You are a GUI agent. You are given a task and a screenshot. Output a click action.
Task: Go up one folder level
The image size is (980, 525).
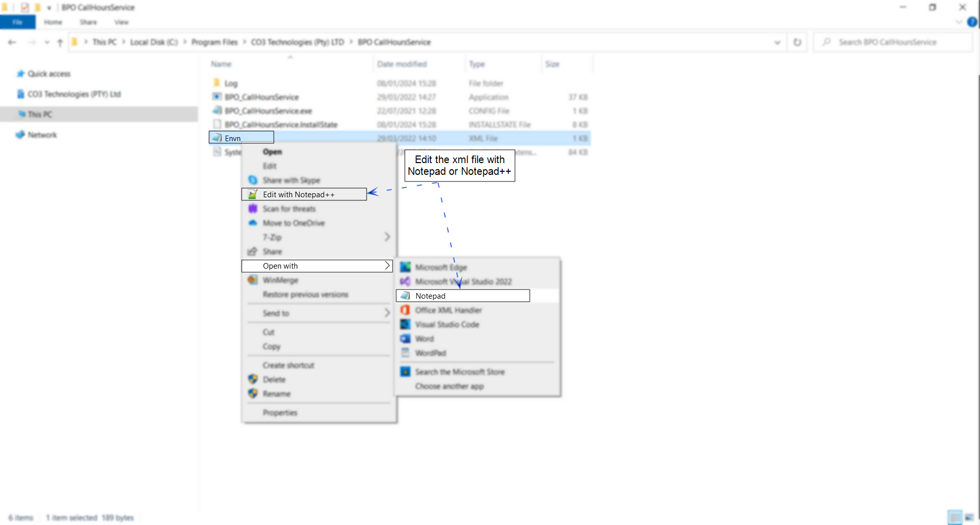[60, 42]
